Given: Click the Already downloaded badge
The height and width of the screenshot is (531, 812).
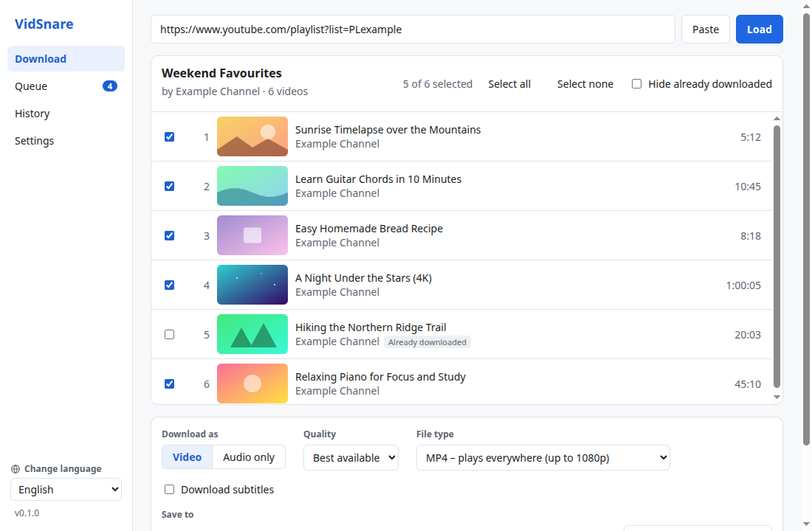Looking at the screenshot, I should pyautogui.click(x=427, y=342).
